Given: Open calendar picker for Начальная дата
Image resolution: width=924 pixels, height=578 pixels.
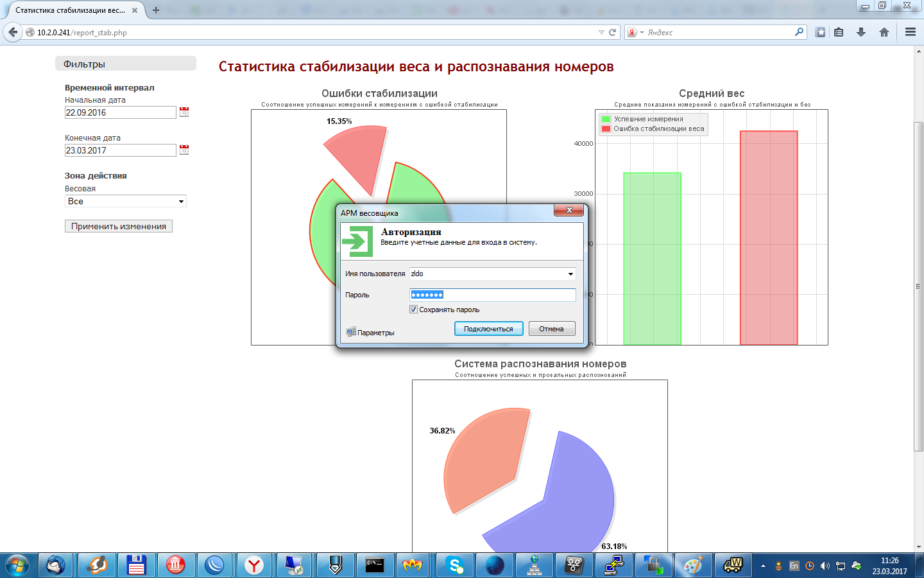Looking at the screenshot, I should click(x=184, y=112).
